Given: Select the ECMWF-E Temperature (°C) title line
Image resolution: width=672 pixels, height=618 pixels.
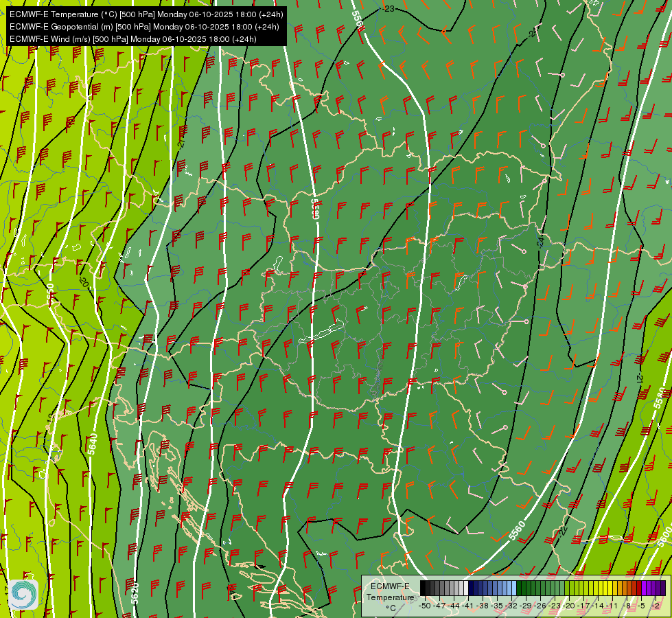Looking at the screenshot, I should [146, 14].
